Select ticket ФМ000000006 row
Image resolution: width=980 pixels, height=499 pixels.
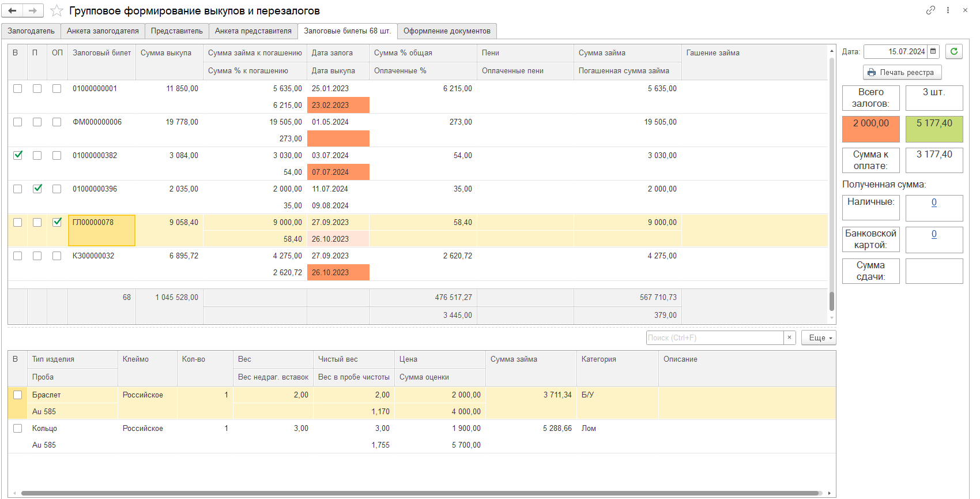(418, 130)
